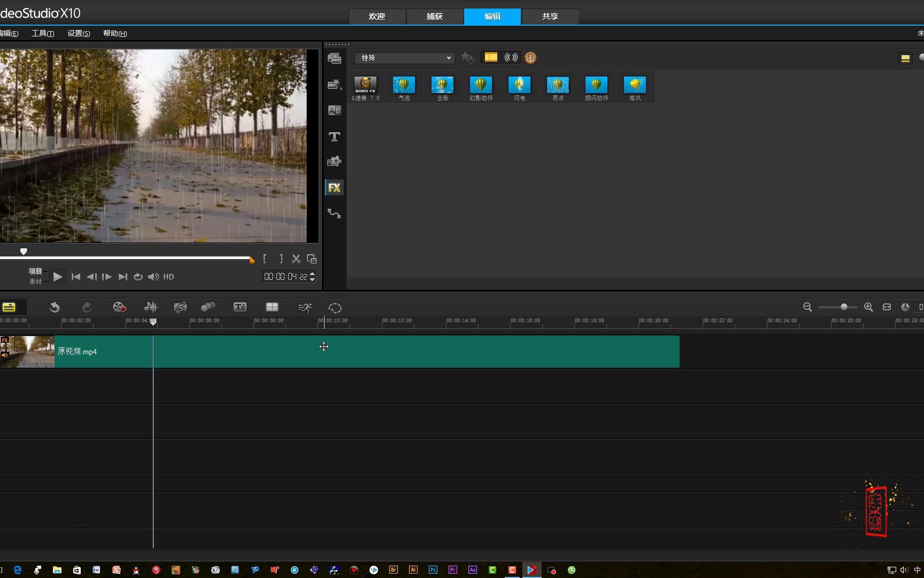
Task: Open the Media library panel
Action: pyautogui.click(x=334, y=58)
